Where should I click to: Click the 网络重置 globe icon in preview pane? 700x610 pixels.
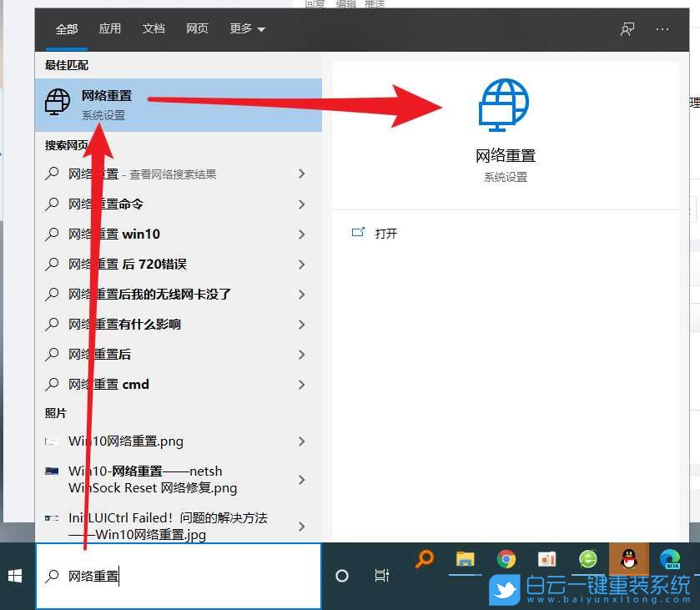point(503,103)
